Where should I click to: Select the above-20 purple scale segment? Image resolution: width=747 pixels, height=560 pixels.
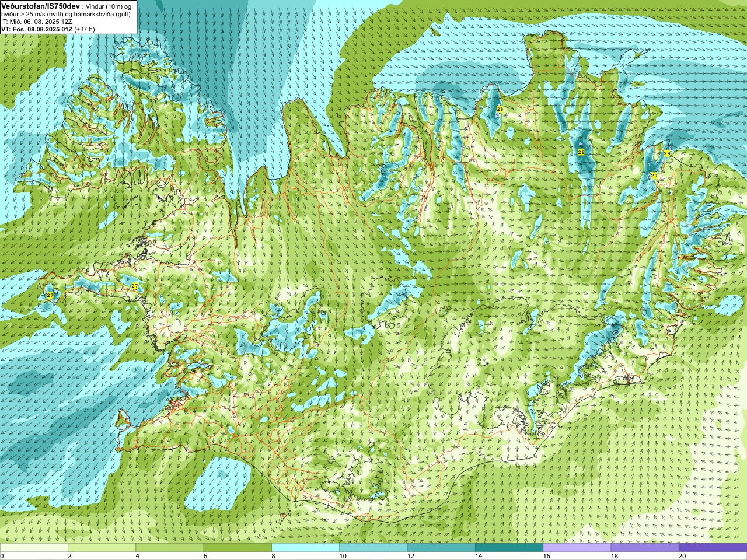(x=713, y=548)
